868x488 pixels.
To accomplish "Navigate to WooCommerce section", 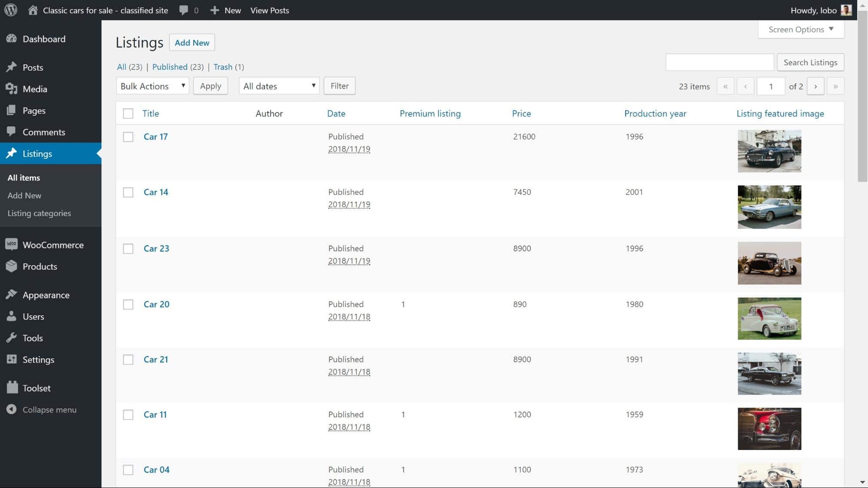I will pyautogui.click(x=53, y=244).
